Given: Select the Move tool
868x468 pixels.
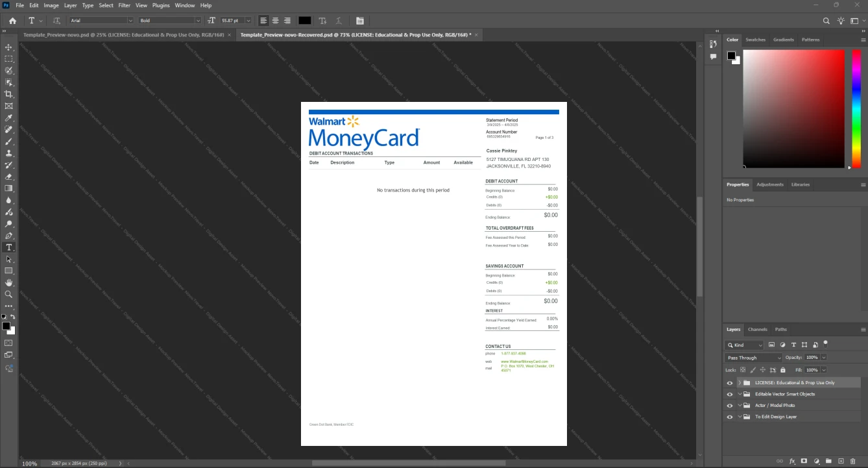Looking at the screenshot, I should (x=8, y=47).
